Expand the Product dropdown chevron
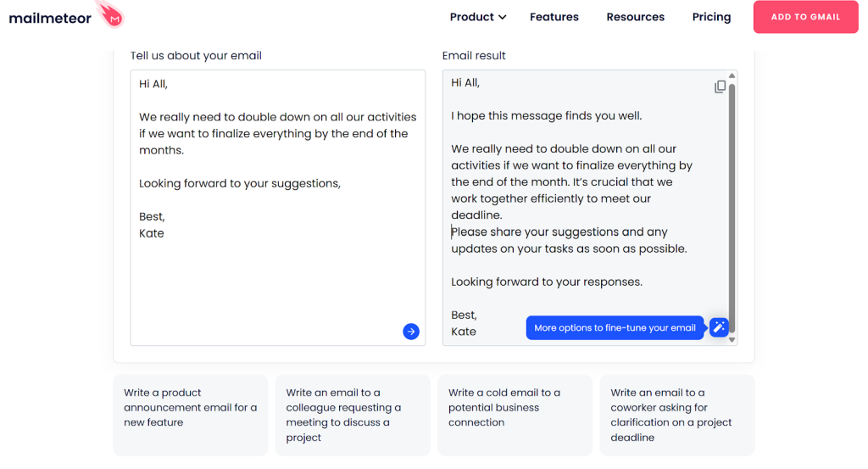 point(502,17)
